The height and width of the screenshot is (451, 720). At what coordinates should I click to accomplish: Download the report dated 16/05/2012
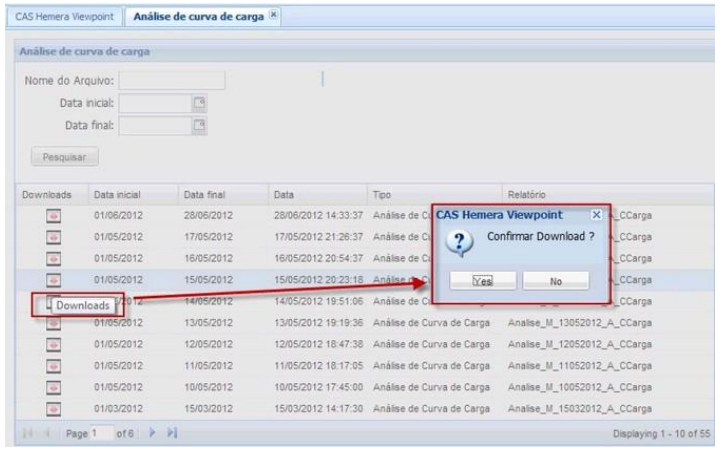coord(55,258)
